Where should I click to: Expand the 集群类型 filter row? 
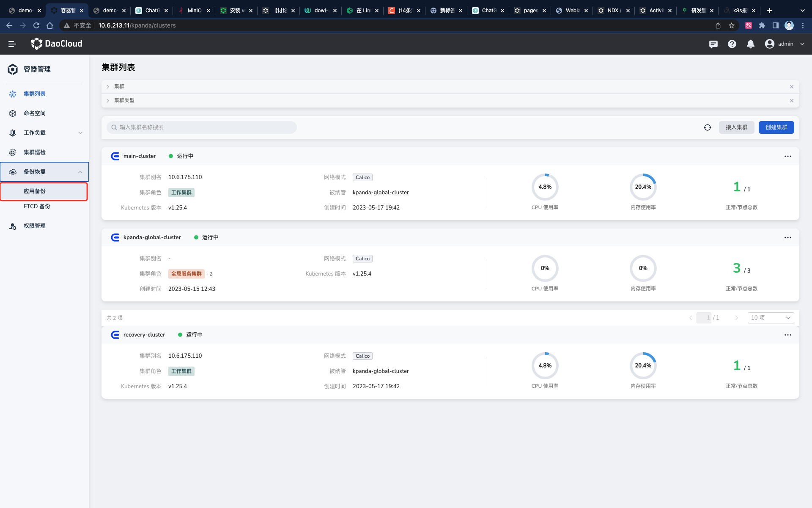pos(108,101)
